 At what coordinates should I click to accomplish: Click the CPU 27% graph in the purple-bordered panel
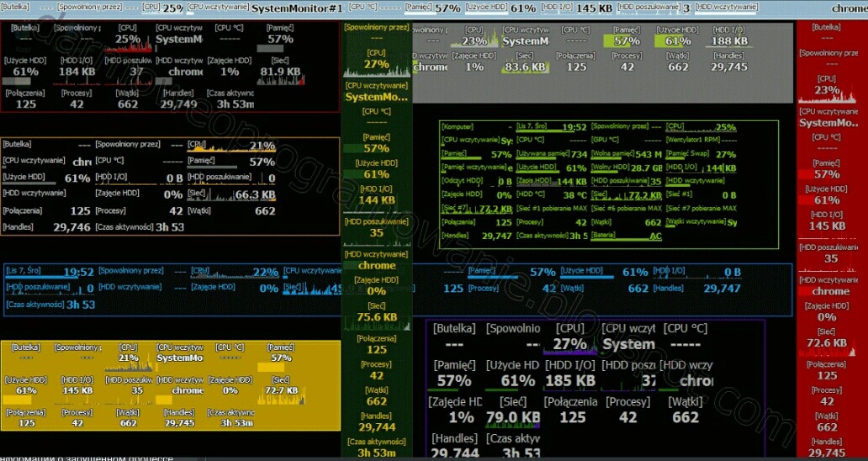[569, 343]
